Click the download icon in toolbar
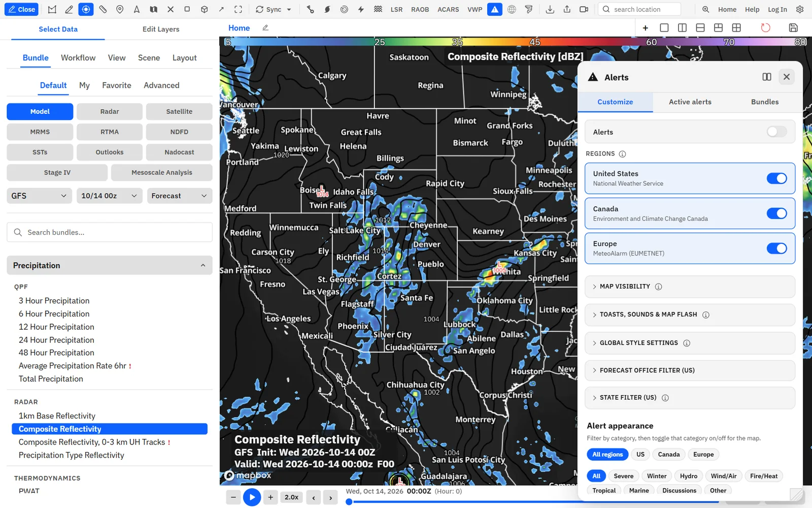Screen dimensions: 812x508 [550, 9]
